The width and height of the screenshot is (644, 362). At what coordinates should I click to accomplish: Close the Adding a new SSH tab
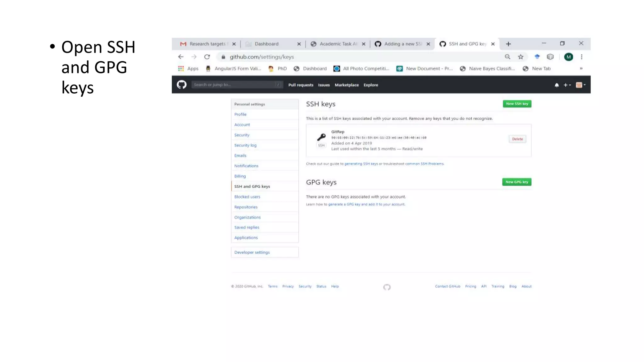428,44
